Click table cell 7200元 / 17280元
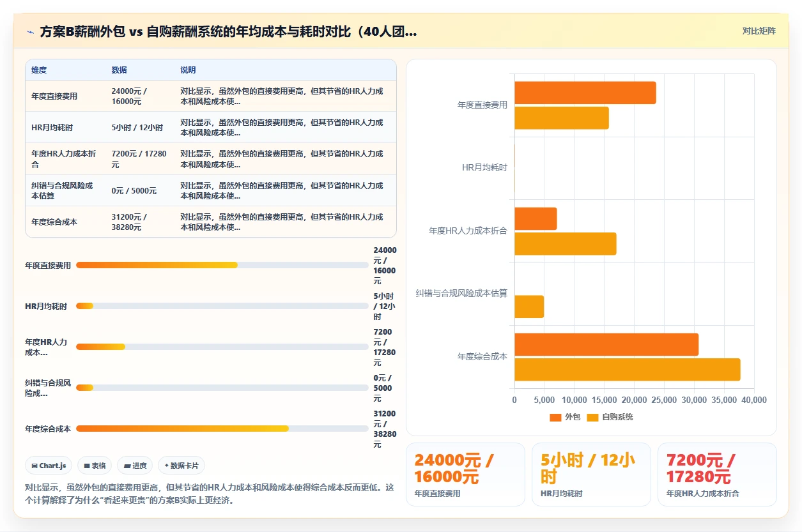Screen dimensions: 802x532 coord(139,159)
